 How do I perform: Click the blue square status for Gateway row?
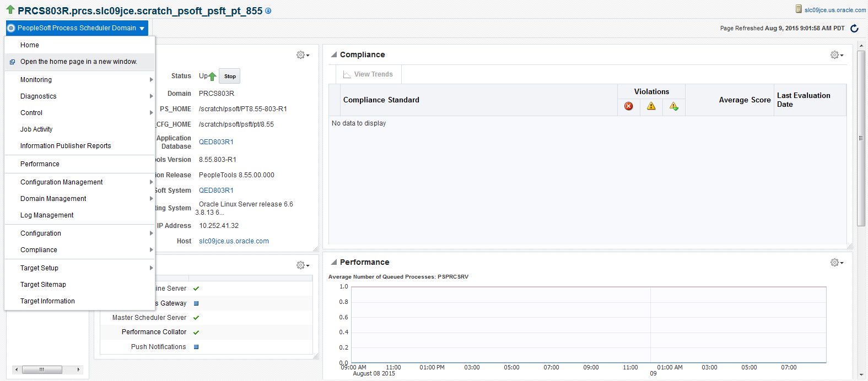coord(196,303)
